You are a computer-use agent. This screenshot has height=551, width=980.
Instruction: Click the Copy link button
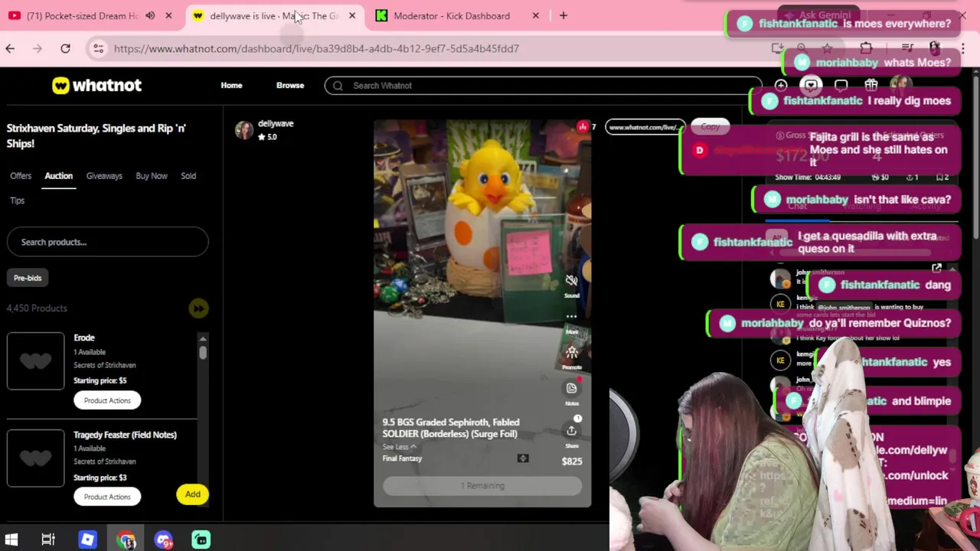710,127
